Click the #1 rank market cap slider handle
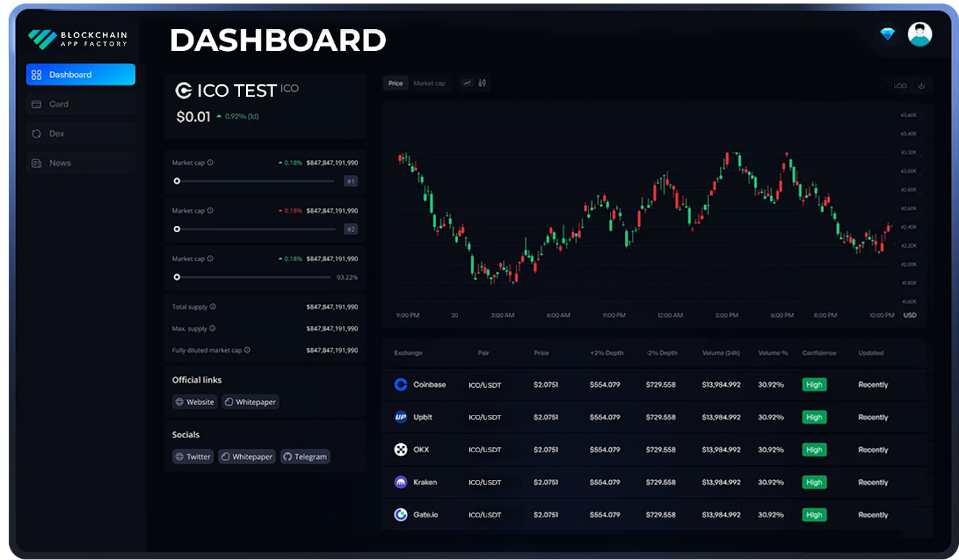Screen dimensions: 959x560 click(x=177, y=181)
